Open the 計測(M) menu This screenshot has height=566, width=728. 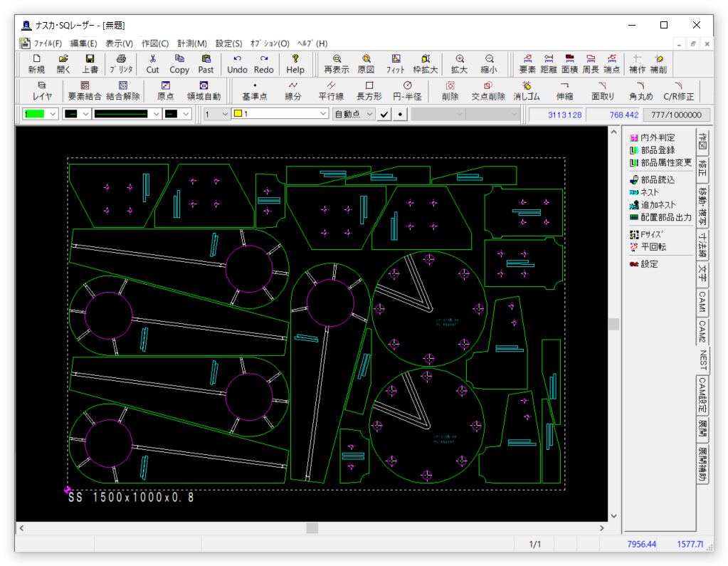192,43
